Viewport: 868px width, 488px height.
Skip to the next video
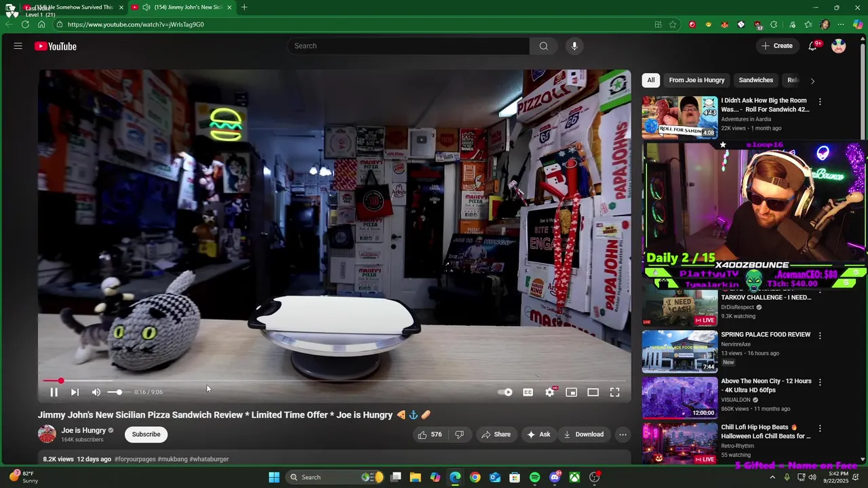pos(75,392)
